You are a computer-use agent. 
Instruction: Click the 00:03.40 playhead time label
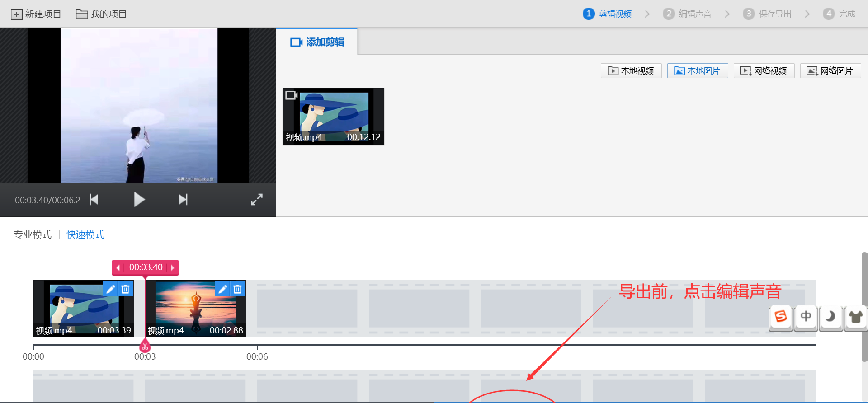(x=146, y=267)
